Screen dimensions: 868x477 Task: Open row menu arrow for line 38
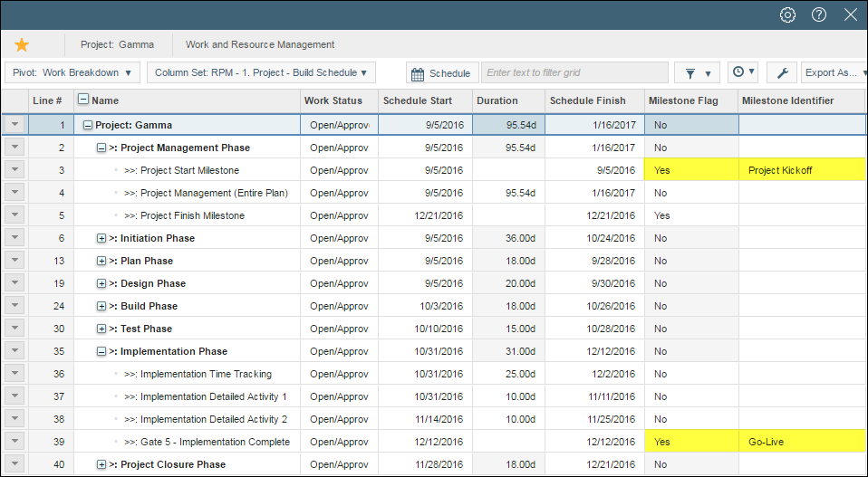click(x=14, y=419)
